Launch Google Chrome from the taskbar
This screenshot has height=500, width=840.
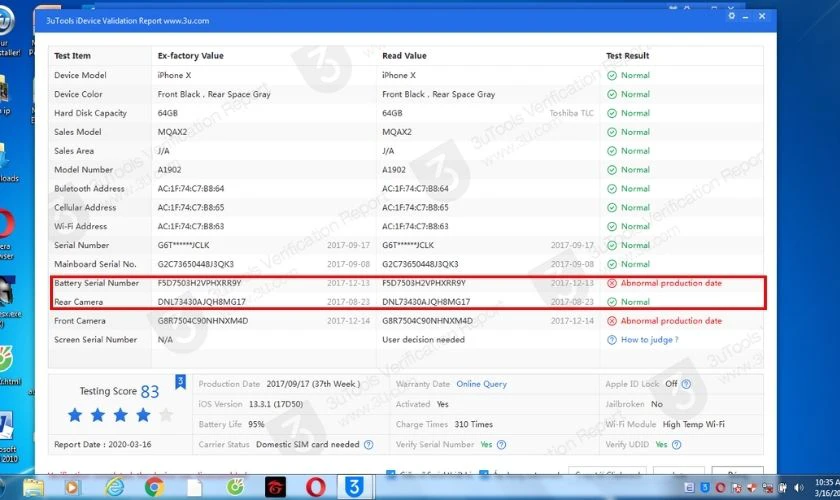154,487
